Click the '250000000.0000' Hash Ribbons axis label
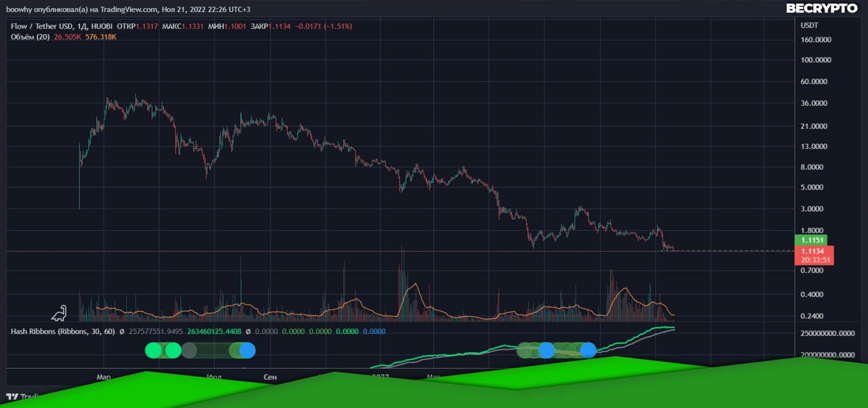Viewport: 868px width, 408px height. 829,334
